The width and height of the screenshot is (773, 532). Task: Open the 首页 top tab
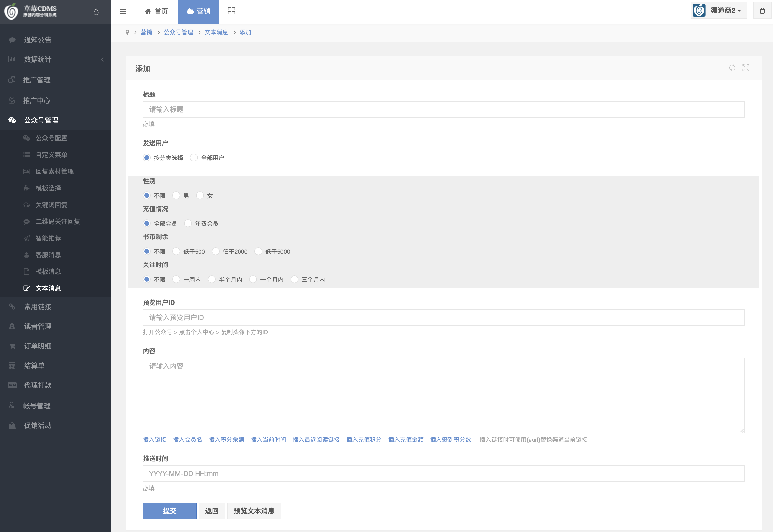(x=157, y=11)
